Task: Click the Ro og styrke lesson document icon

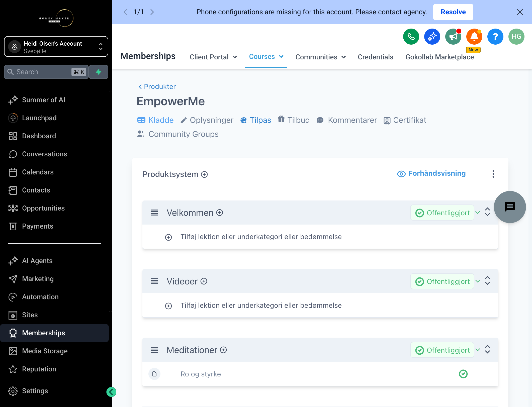Action: [154, 374]
